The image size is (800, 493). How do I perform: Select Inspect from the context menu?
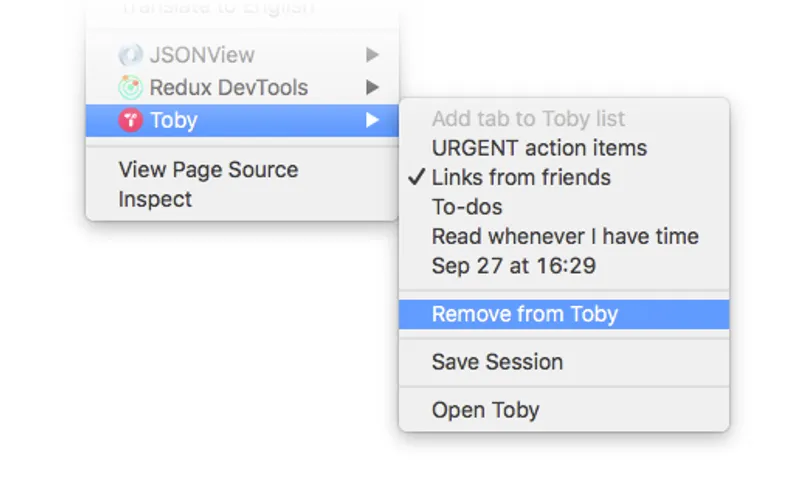click(155, 199)
